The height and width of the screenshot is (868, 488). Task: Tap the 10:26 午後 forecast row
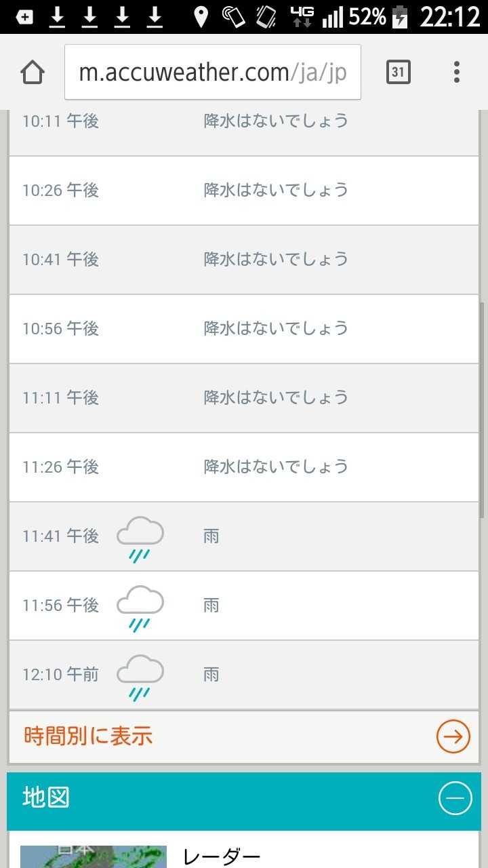pos(244,191)
